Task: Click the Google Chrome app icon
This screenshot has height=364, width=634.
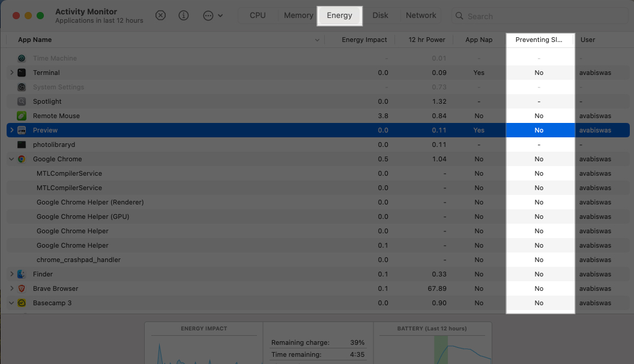Action: [22, 159]
